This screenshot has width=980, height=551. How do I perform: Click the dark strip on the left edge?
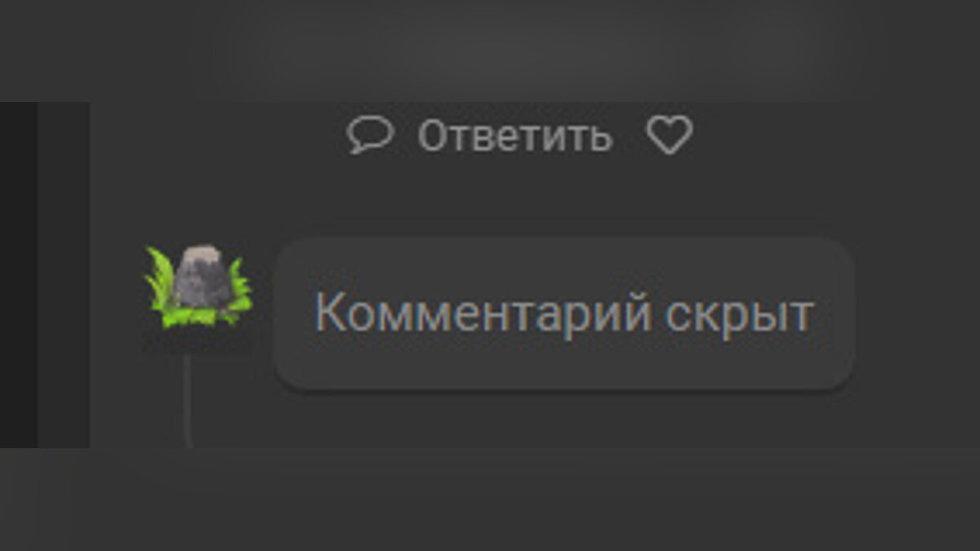pos(19,274)
